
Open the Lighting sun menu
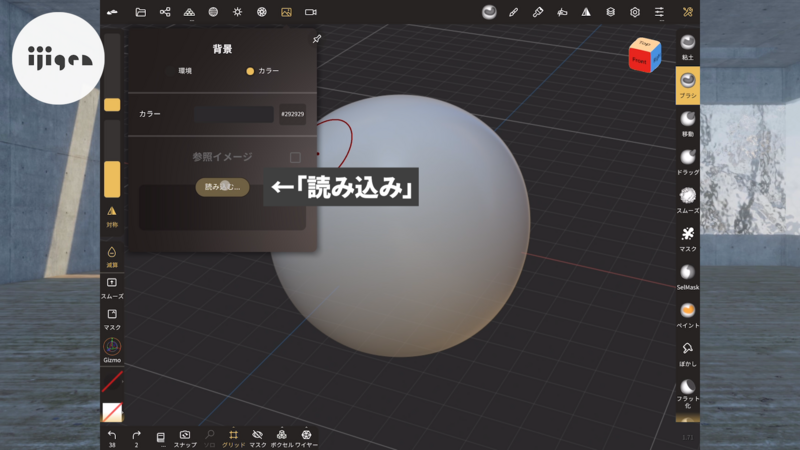(x=237, y=12)
